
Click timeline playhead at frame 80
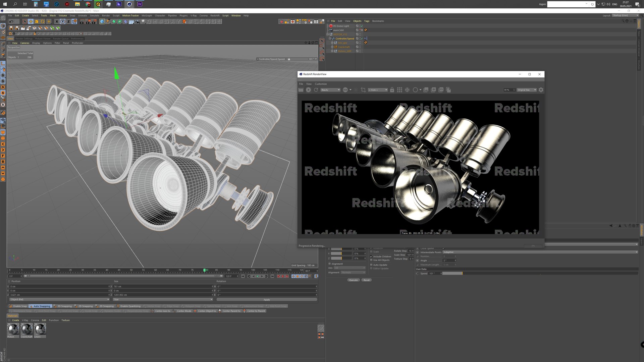204,270
